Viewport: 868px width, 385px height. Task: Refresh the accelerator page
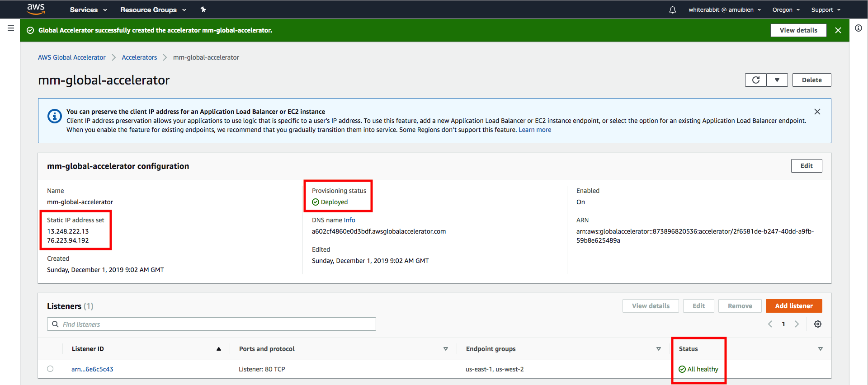click(x=756, y=80)
